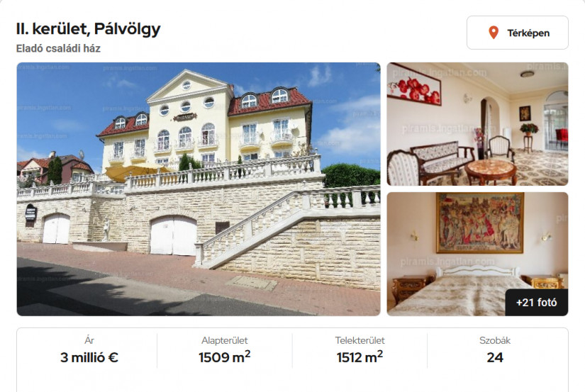This screenshot has width=585, height=392.
Task: Click the Ár label
Action: point(89,340)
